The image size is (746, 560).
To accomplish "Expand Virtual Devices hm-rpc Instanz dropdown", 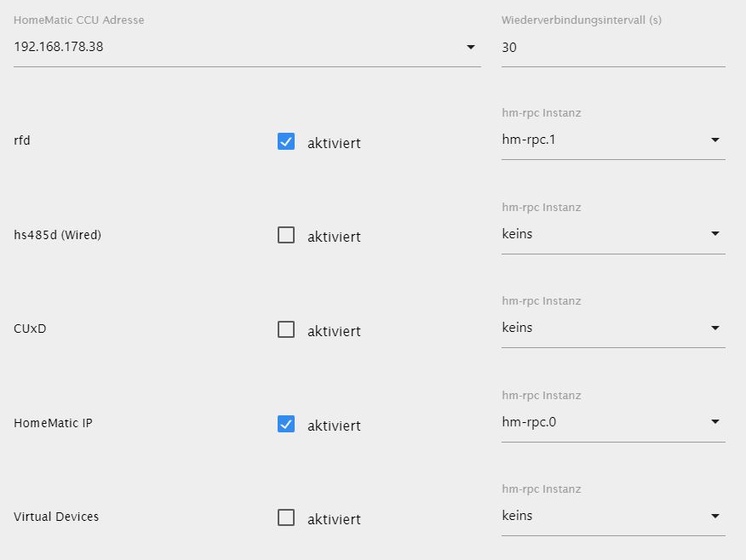I will (613, 516).
